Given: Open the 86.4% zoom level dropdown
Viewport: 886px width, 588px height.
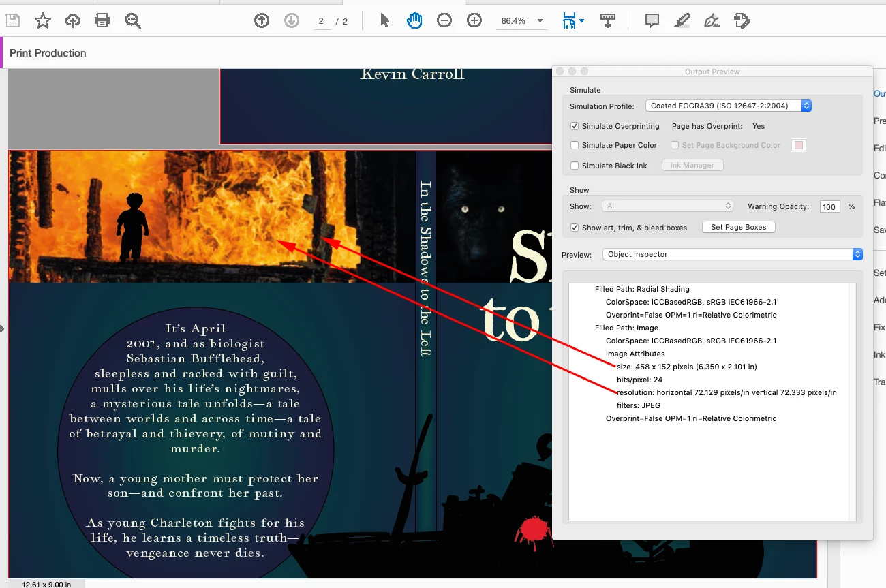Looking at the screenshot, I should [522, 21].
